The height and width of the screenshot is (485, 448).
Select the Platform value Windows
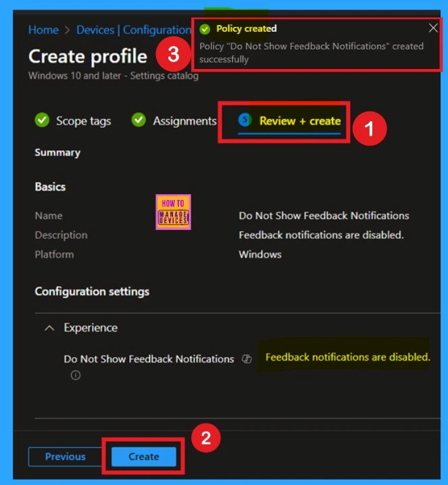pos(260,254)
